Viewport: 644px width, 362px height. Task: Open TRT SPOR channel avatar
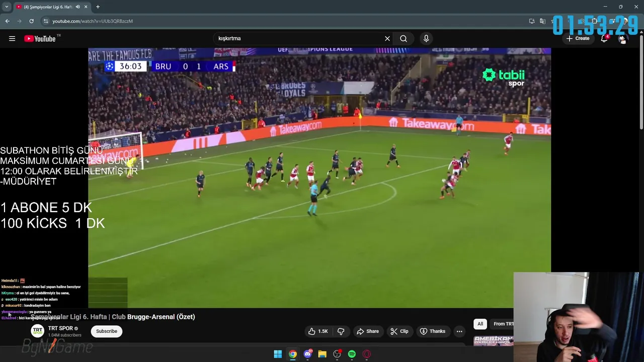pyautogui.click(x=37, y=331)
